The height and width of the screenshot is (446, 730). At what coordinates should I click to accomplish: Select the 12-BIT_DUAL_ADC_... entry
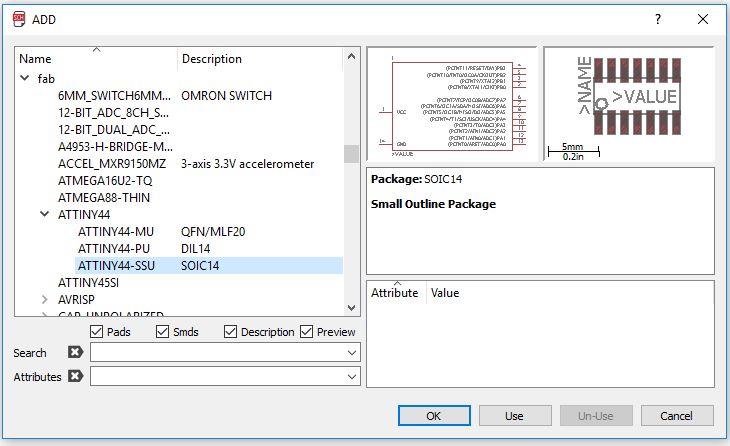coord(114,129)
